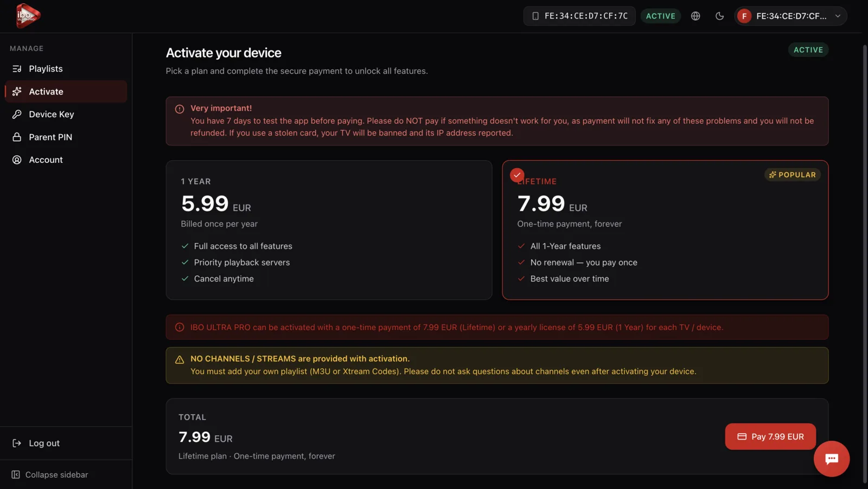Click the Device Key key icon
868x489 pixels.
tap(17, 115)
